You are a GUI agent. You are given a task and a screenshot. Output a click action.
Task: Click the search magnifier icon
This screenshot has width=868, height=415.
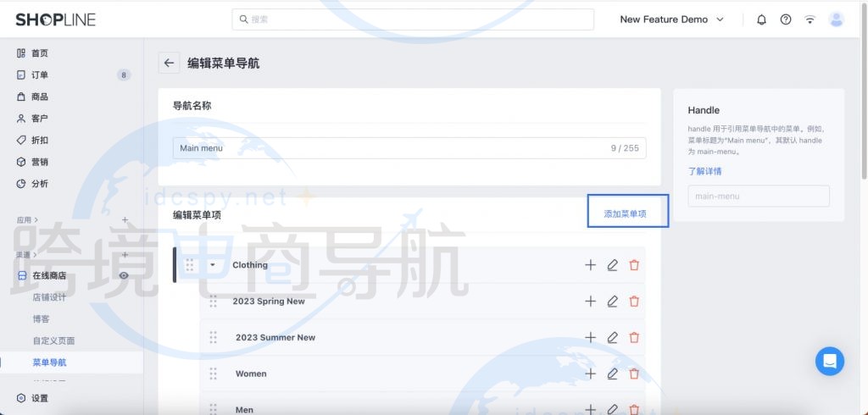pos(243,19)
